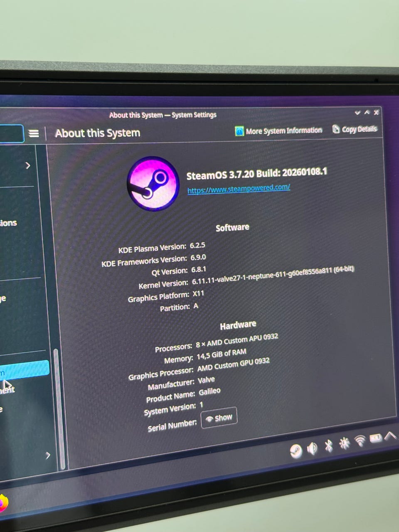This screenshot has height=532, width=399.
Task: Expand the upper sidebar chevron
Action: (x=28, y=165)
